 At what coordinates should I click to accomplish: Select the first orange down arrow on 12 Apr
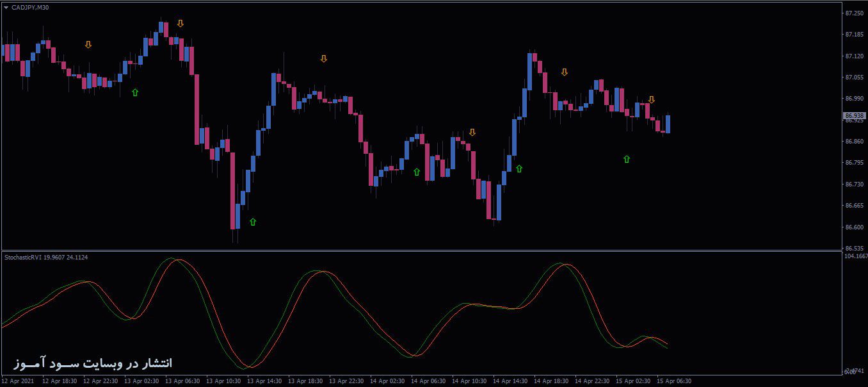coord(88,44)
